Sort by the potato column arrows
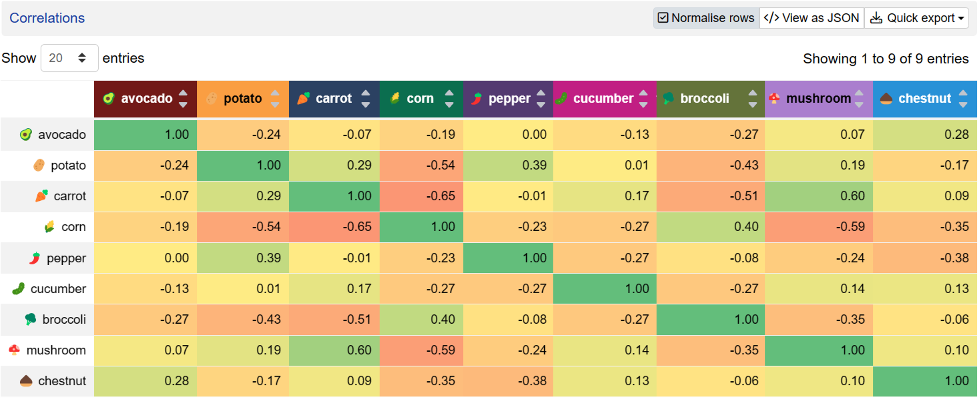The image size is (980, 402). pyautogui.click(x=275, y=99)
